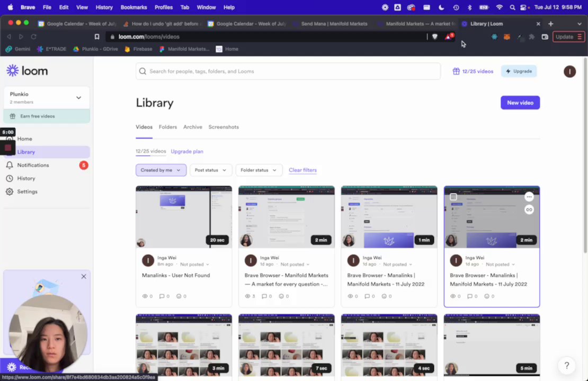The image size is (588, 381).
Task: Open Not posted dropdown on 2 min A market card
Action: pos(295,265)
